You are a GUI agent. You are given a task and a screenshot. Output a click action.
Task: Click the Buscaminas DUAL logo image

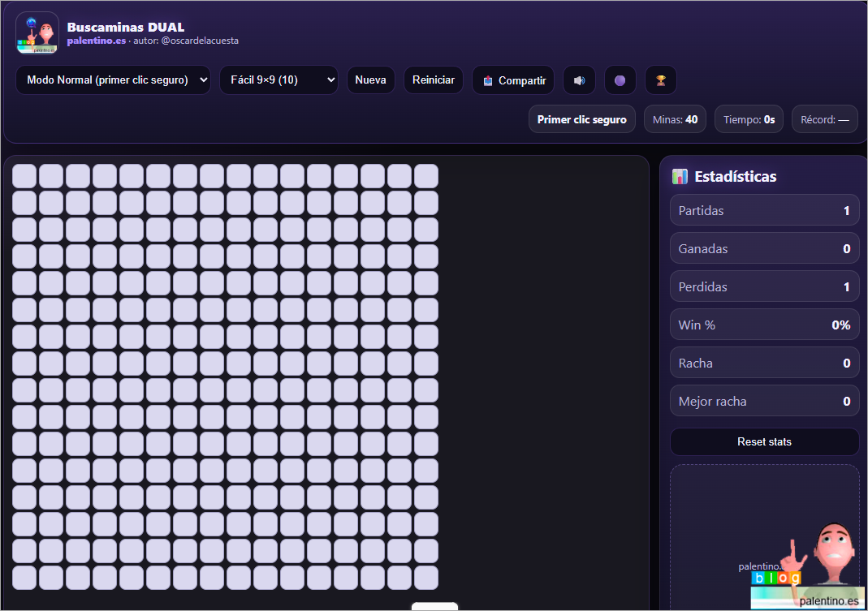(37, 33)
